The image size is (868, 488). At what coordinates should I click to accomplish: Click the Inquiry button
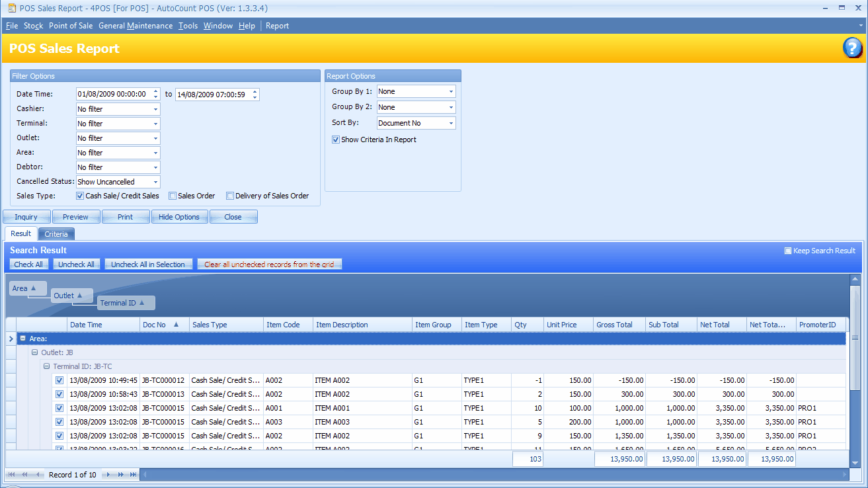(x=26, y=217)
